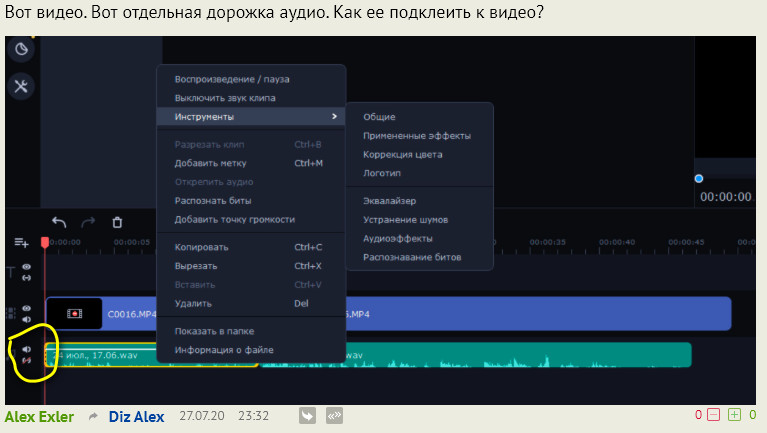Select 'Распознавание битов' submenu item
The height and width of the screenshot is (433, 767).
(419, 257)
